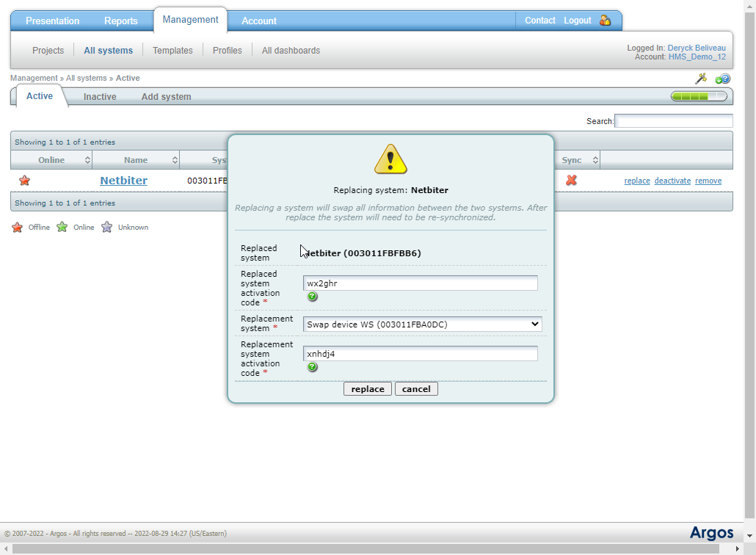Click the replacement system activation code field
The width and height of the screenshot is (756, 555).
click(421, 353)
